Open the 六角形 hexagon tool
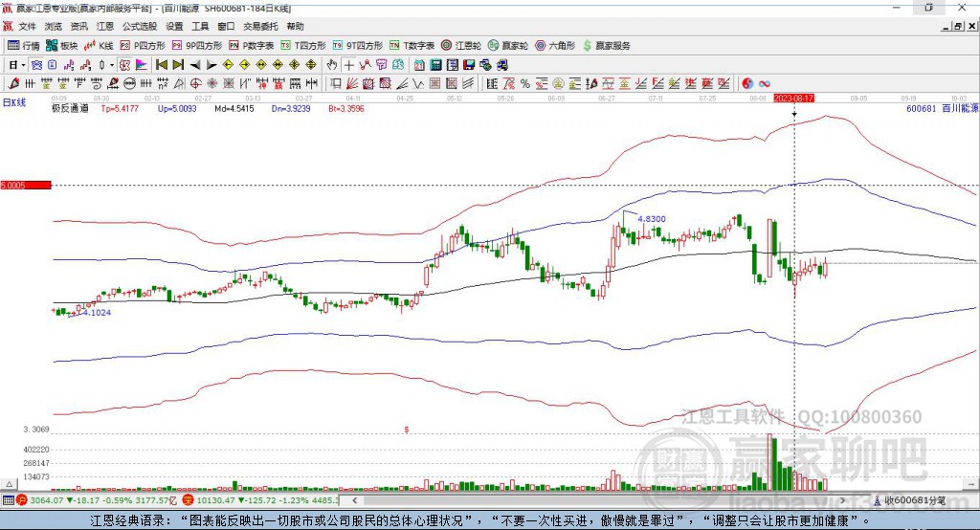980x530 pixels. pyautogui.click(x=555, y=46)
